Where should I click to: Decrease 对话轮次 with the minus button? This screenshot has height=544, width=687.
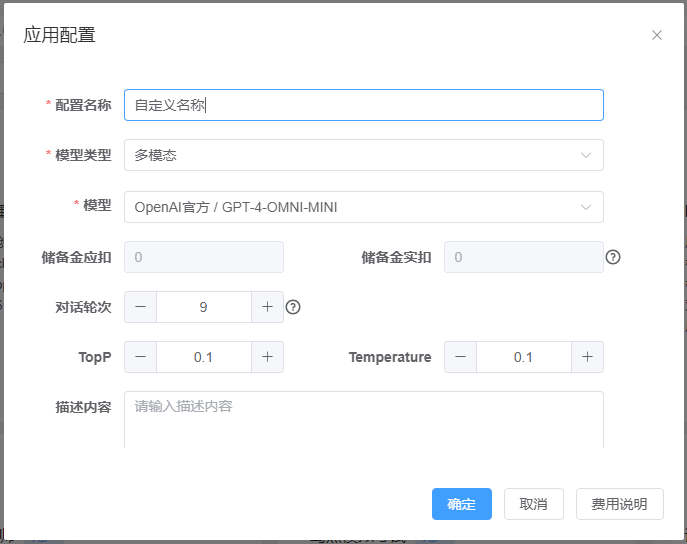coord(140,307)
